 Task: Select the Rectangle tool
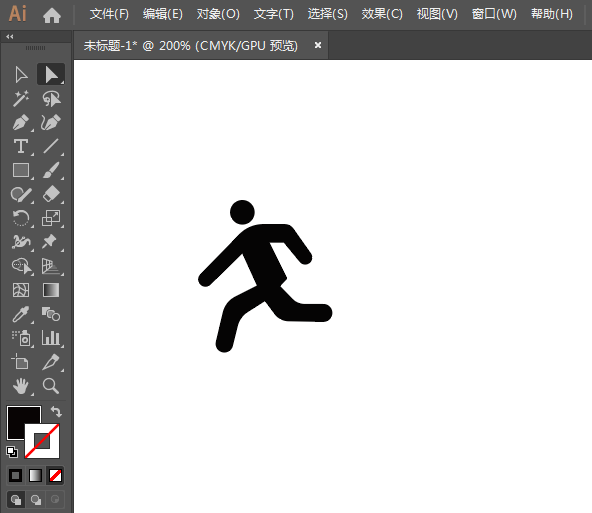pyautogui.click(x=21, y=170)
